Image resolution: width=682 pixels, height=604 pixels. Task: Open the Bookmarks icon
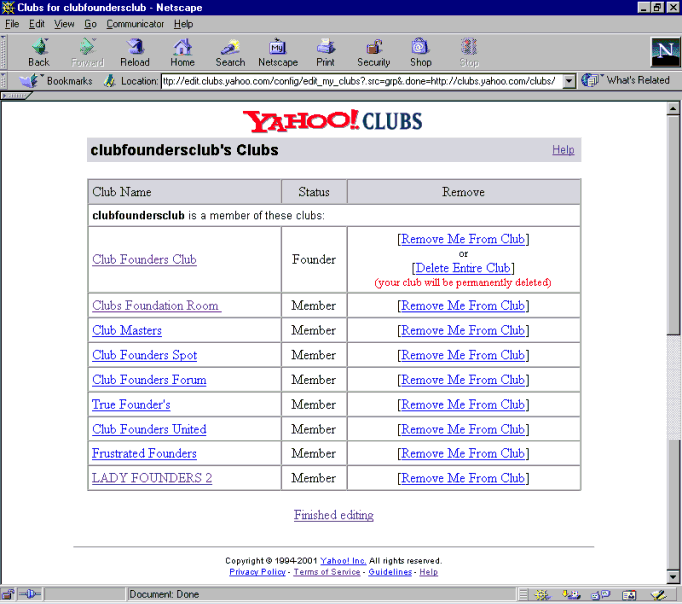coord(29,81)
